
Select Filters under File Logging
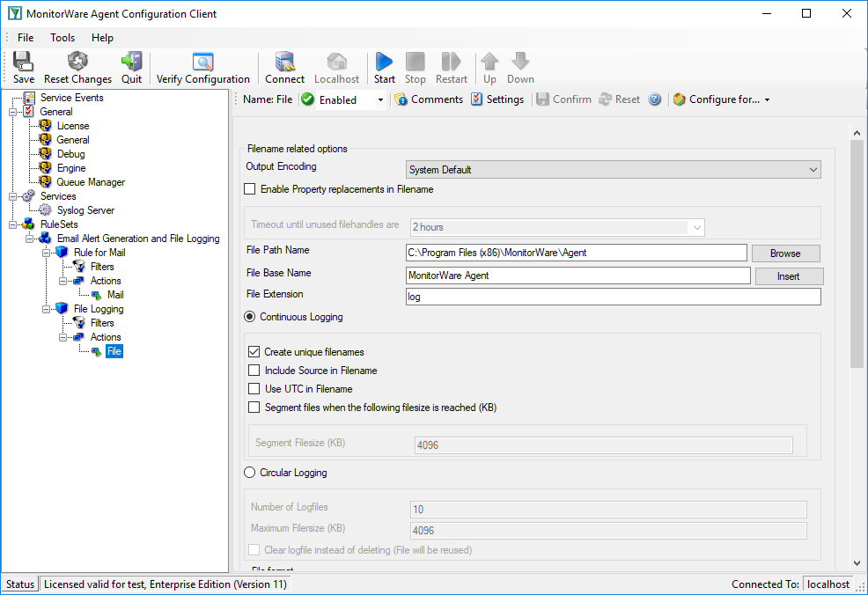pyautogui.click(x=102, y=323)
